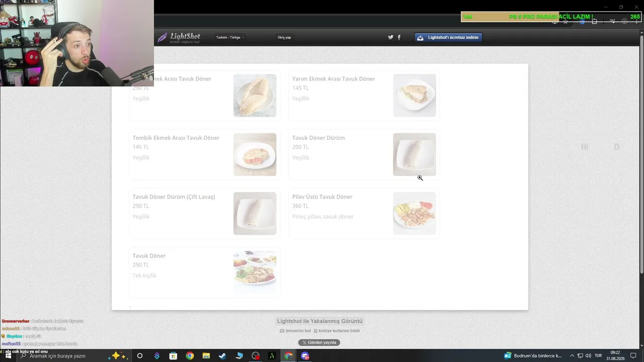644x362 pixels.
Task: Show hidden system tray icons
Action: tap(572, 355)
